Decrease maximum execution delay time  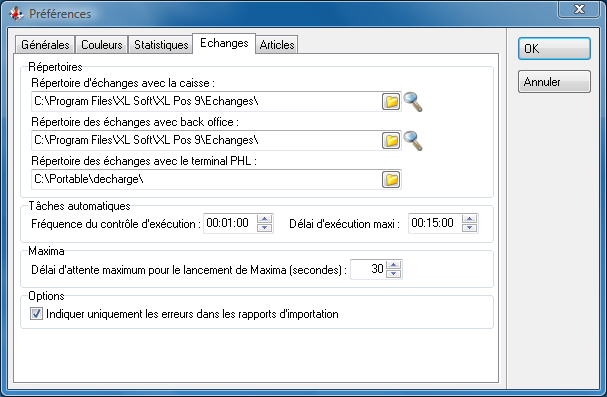(470, 228)
